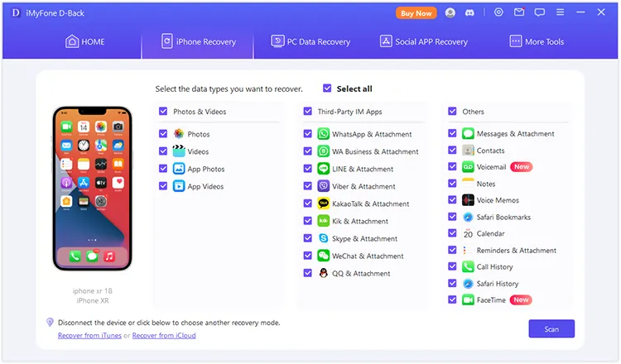The width and height of the screenshot is (621, 364).
Task: Click the WhatsApp icon
Action: pyautogui.click(x=324, y=134)
